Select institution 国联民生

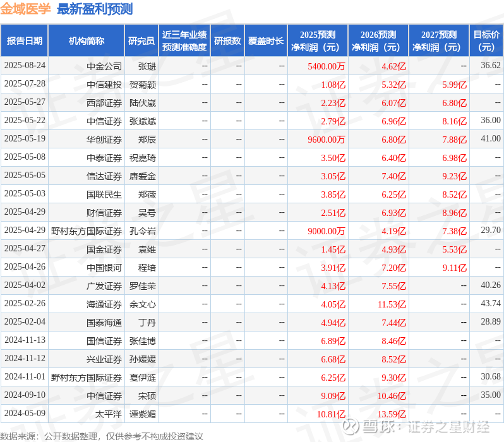click(x=104, y=194)
